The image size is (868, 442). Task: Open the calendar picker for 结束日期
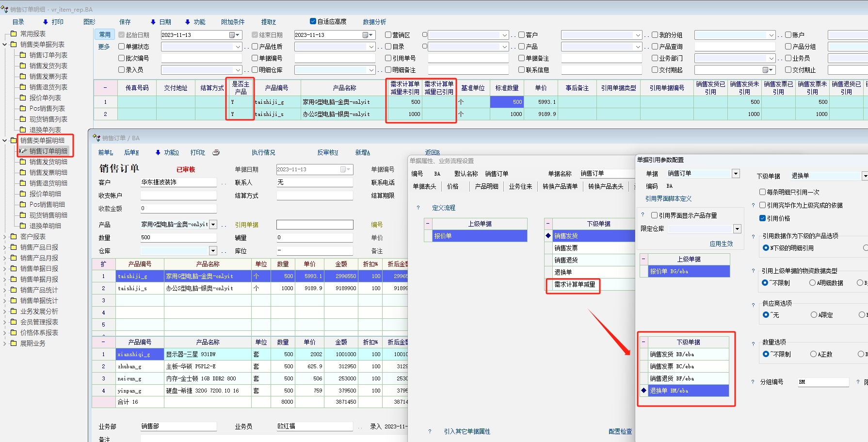coord(366,35)
